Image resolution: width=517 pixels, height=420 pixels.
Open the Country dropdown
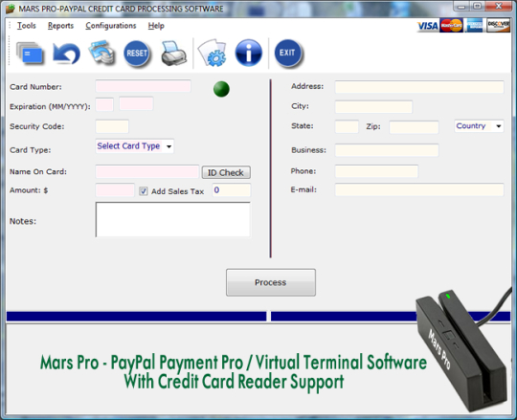[x=479, y=126]
